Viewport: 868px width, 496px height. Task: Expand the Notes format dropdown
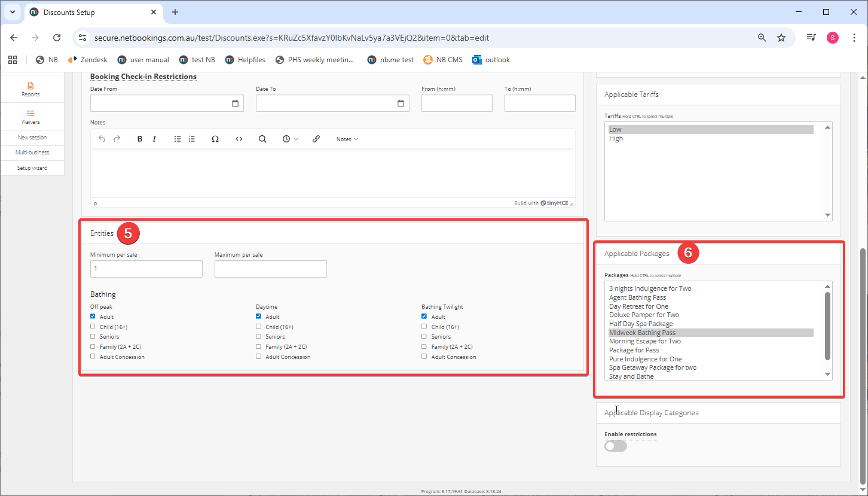pyautogui.click(x=347, y=139)
